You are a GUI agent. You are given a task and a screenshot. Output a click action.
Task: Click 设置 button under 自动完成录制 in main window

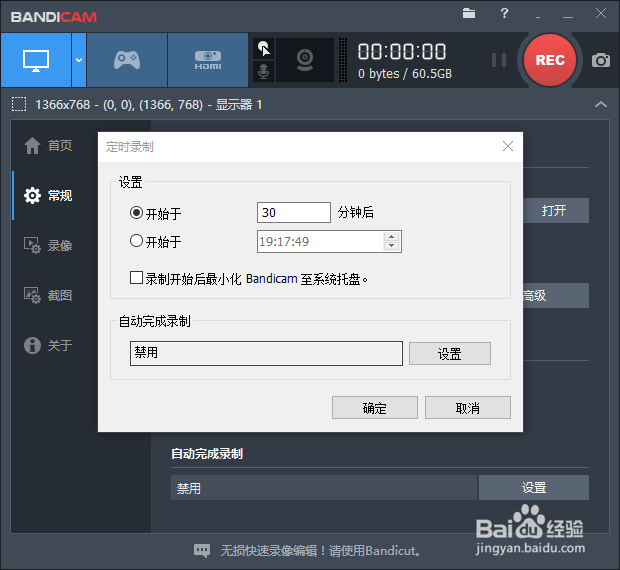[534, 487]
